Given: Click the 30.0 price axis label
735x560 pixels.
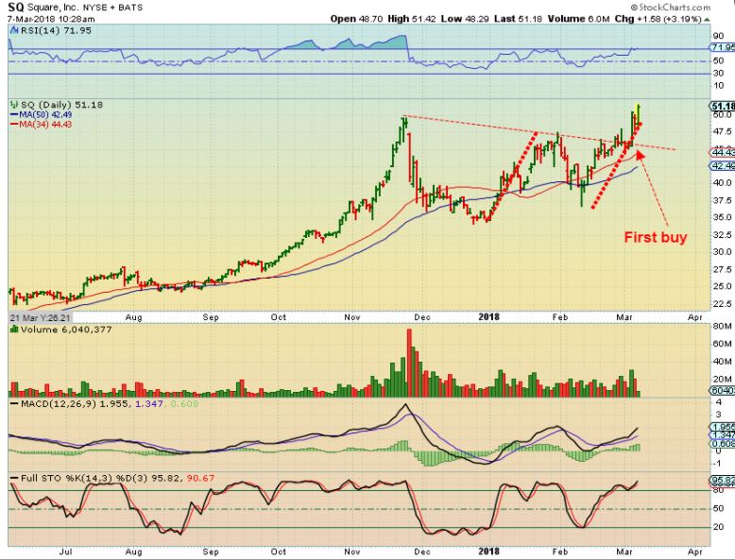Looking at the screenshot, I should pyautogui.click(x=723, y=252).
